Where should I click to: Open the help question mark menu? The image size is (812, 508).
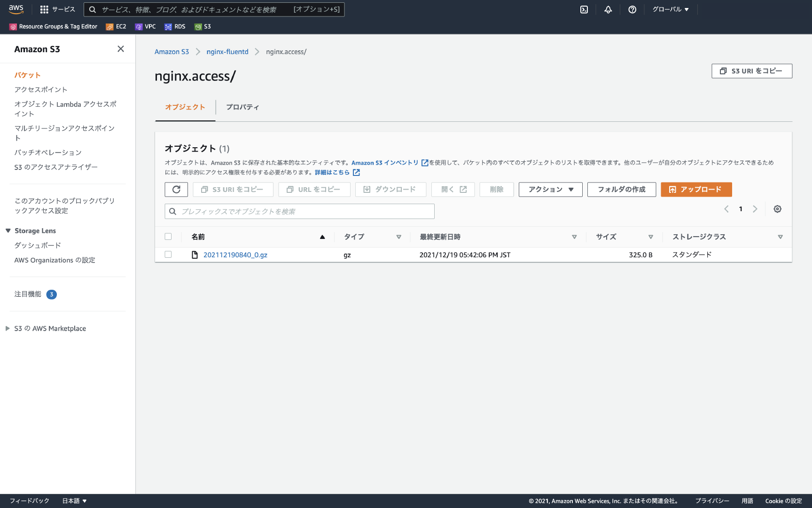(x=632, y=9)
